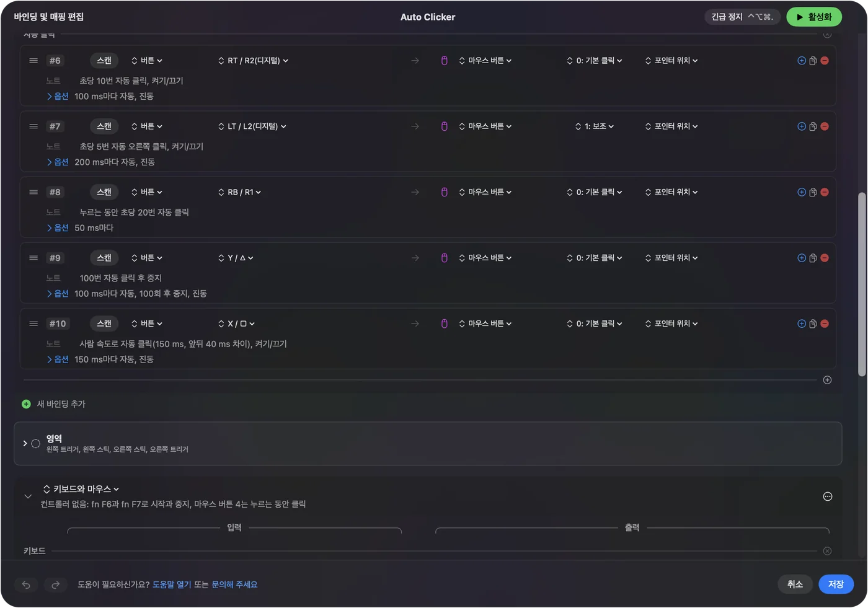Screen dimensions: 868x608
Task: Click the drag handle of binding #9
Action: tap(33, 258)
